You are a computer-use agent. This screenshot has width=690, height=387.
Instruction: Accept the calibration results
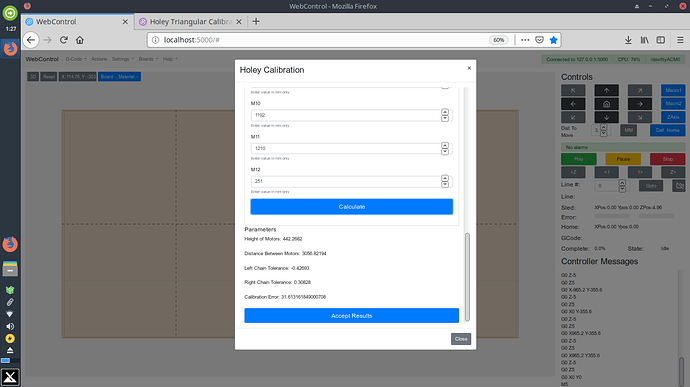[352, 316]
